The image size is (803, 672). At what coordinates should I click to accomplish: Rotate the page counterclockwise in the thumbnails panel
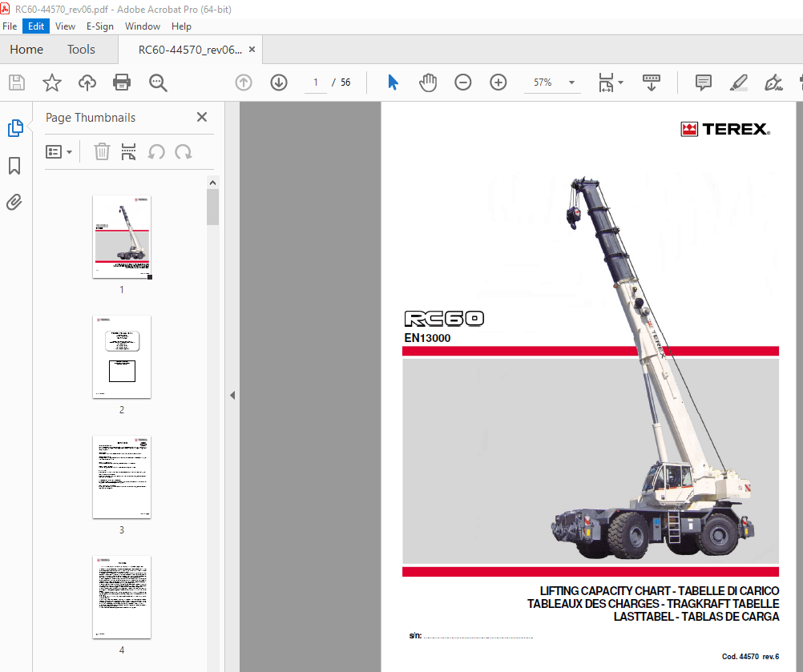coord(155,151)
